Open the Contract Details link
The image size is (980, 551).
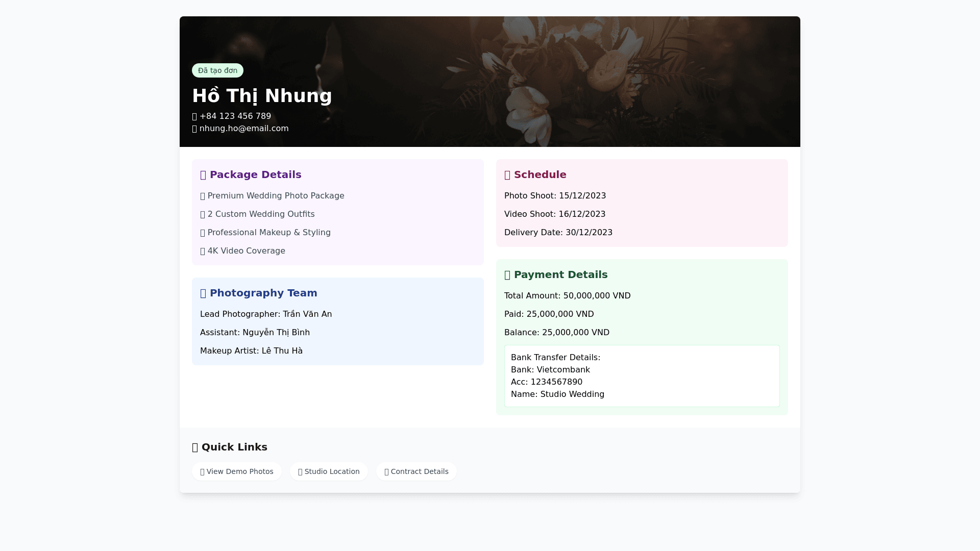pos(416,471)
